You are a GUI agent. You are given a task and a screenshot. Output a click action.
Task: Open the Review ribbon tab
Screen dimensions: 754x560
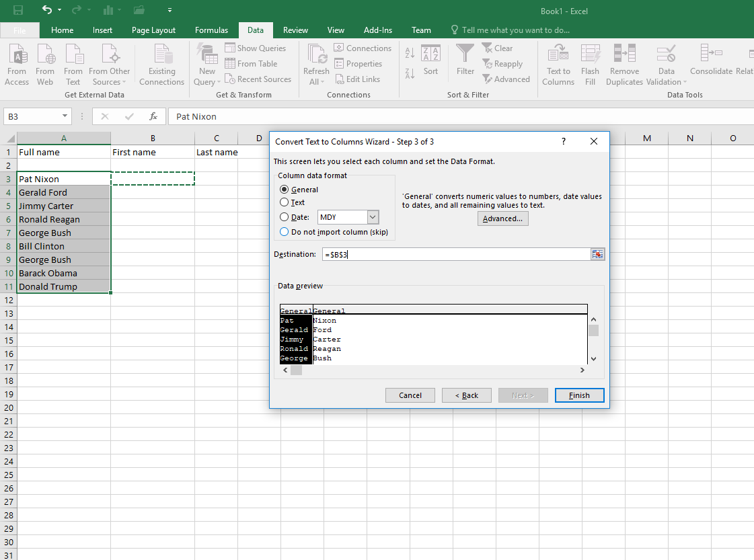point(295,30)
